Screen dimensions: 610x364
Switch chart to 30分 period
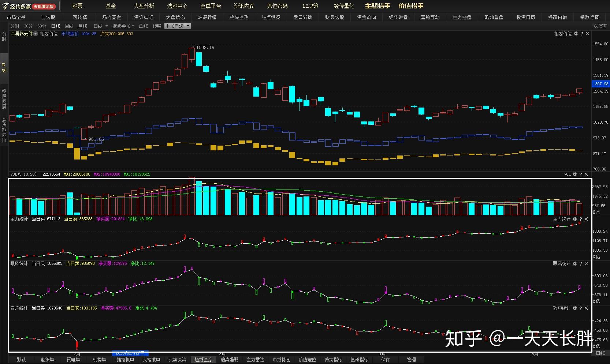point(28,26)
